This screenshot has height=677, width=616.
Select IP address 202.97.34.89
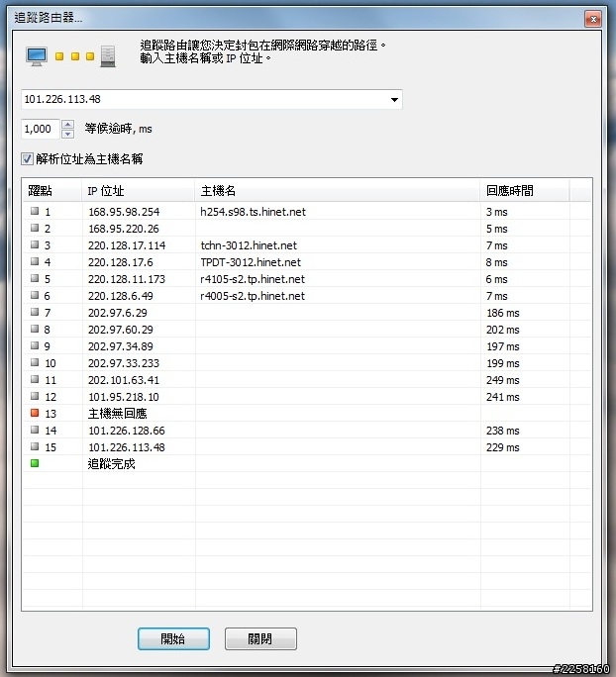(x=121, y=346)
